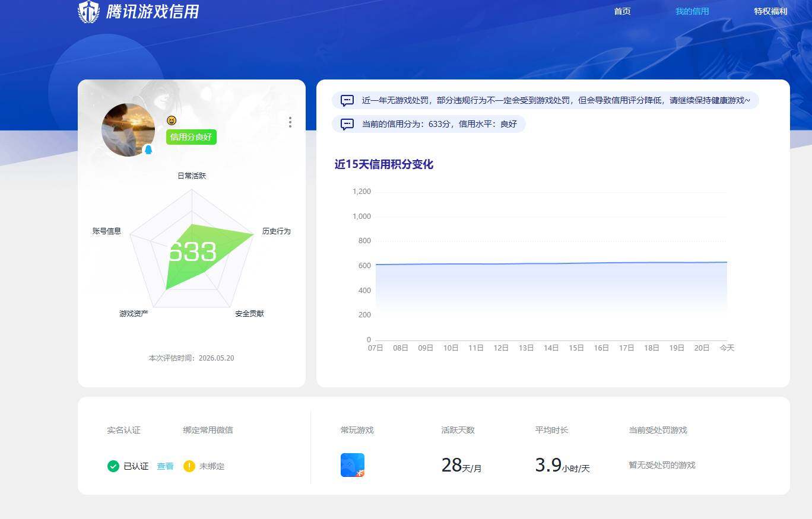Click the yellow unbound warning icon

(x=189, y=466)
